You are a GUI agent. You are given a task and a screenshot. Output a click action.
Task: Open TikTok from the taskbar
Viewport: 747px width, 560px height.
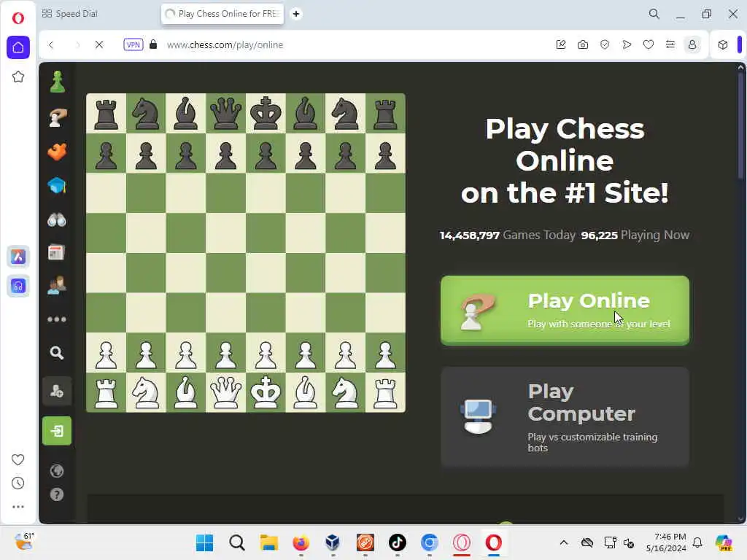pyautogui.click(x=398, y=542)
